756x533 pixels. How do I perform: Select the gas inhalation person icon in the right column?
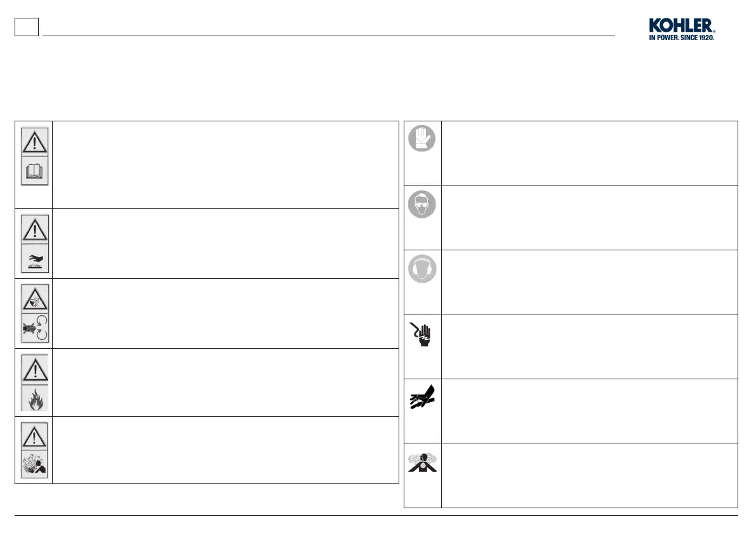[x=422, y=462]
